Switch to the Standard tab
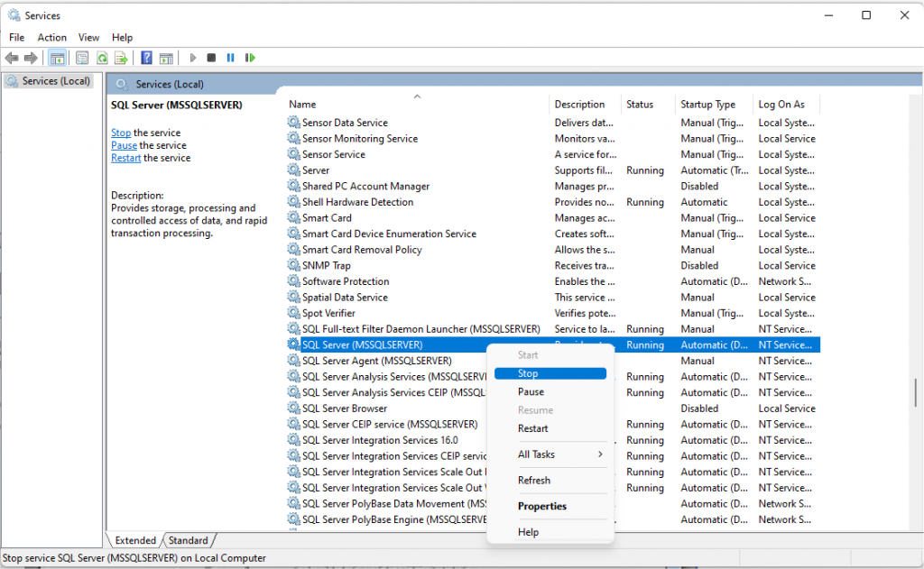The height and width of the screenshot is (569, 924). [x=189, y=540]
